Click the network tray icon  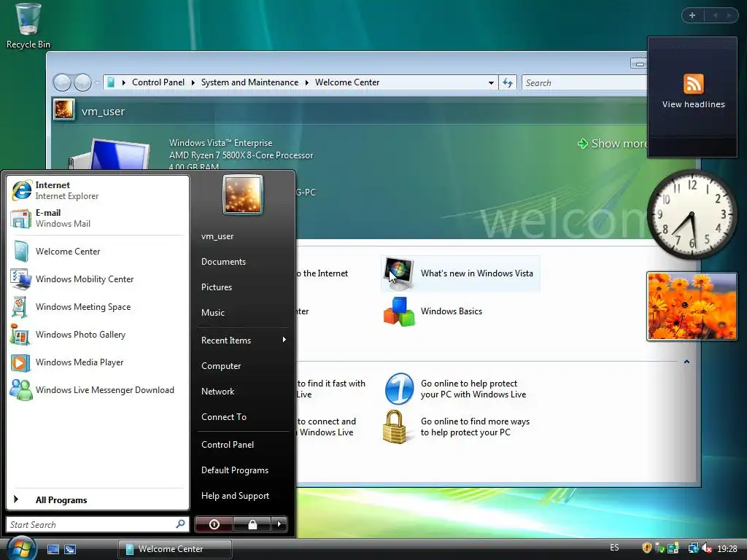693,548
